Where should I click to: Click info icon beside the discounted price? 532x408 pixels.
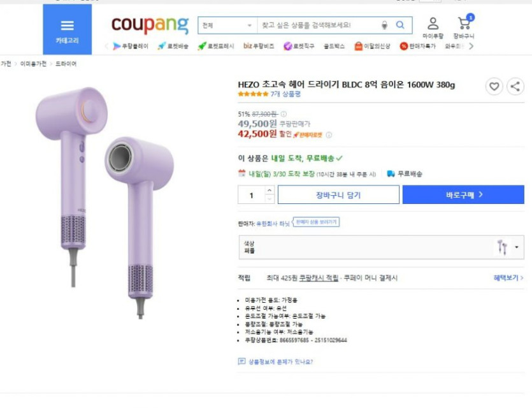(x=329, y=135)
